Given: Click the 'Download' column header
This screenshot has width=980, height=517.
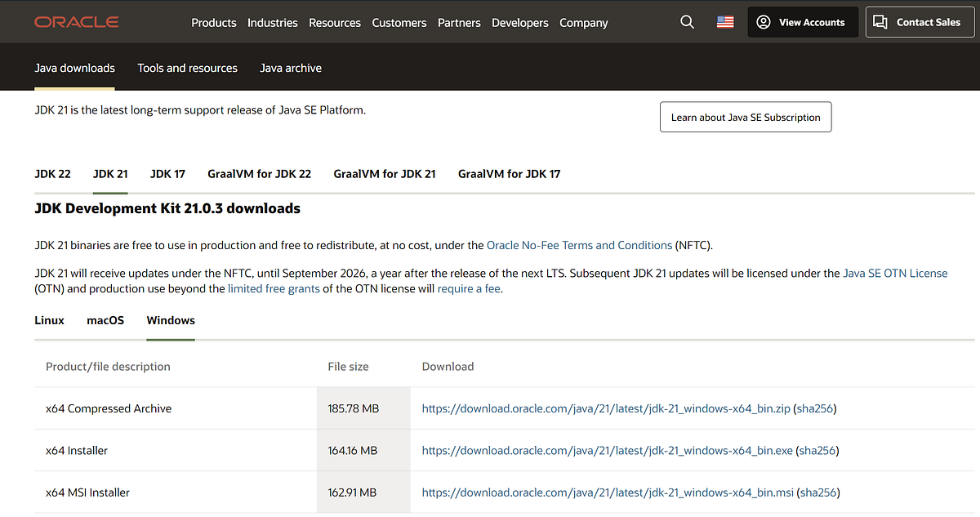Looking at the screenshot, I should 448,367.
